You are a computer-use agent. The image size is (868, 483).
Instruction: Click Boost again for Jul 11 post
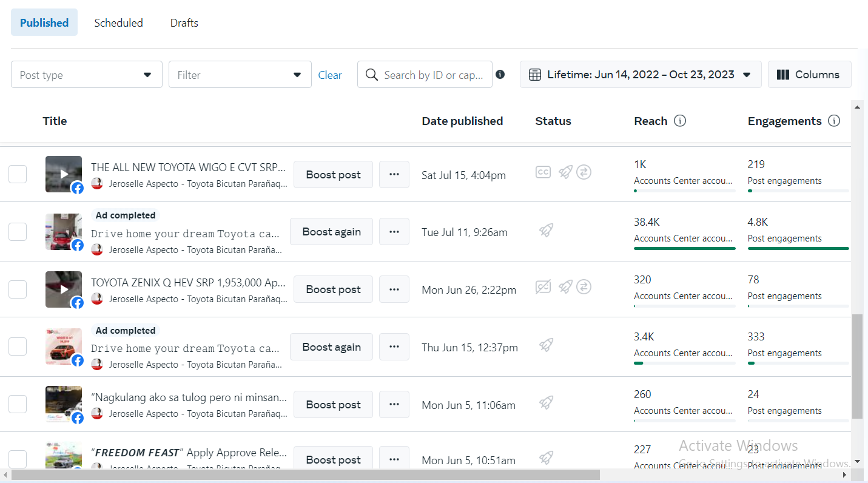tap(331, 232)
